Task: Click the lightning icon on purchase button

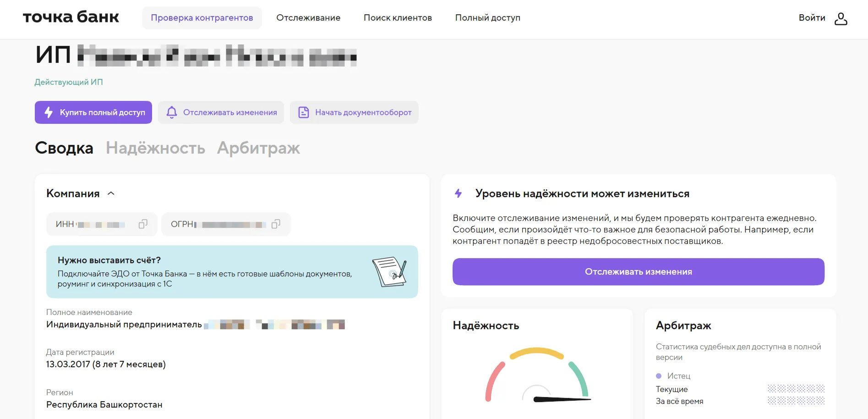Action: point(49,112)
